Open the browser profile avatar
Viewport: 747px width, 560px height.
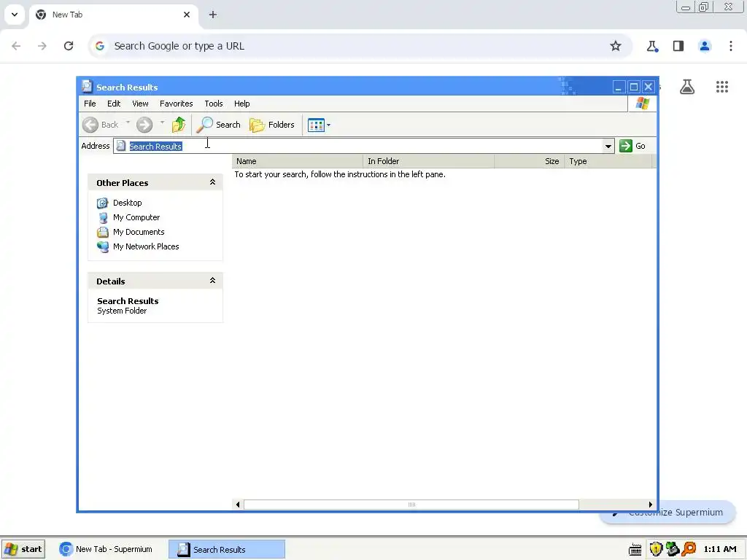(705, 46)
